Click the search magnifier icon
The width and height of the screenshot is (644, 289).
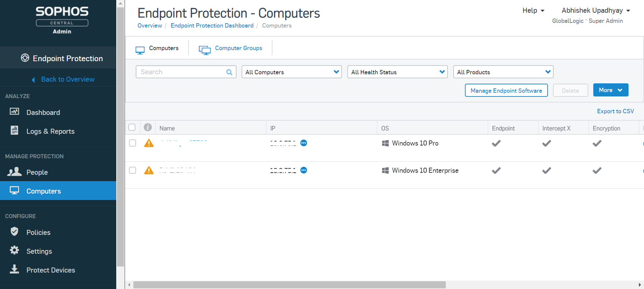[229, 72]
